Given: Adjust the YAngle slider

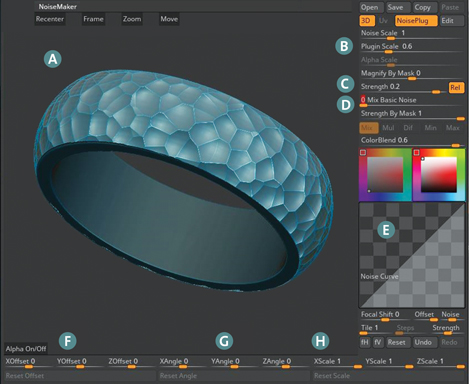Looking at the screenshot, I should point(234,363).
